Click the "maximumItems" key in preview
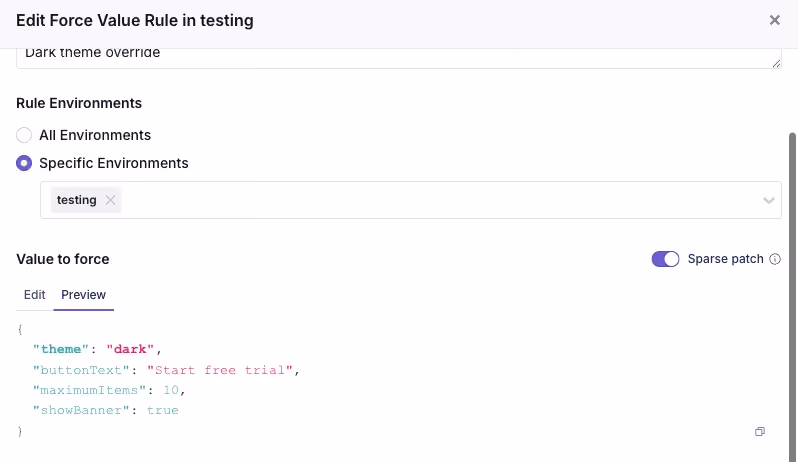This screenshot has width=798, height=462. click(89, 390)
